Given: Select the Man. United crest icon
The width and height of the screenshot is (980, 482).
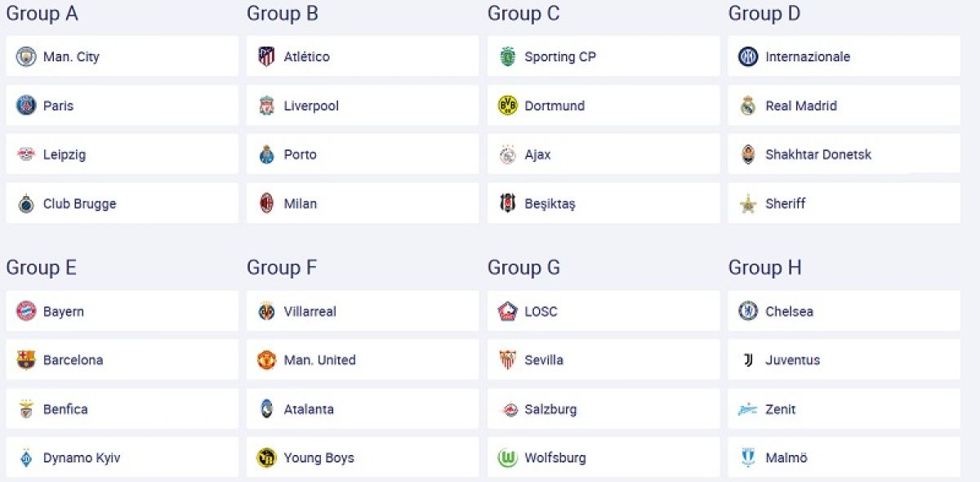Looking at the screenshot, I should (267, 360).
